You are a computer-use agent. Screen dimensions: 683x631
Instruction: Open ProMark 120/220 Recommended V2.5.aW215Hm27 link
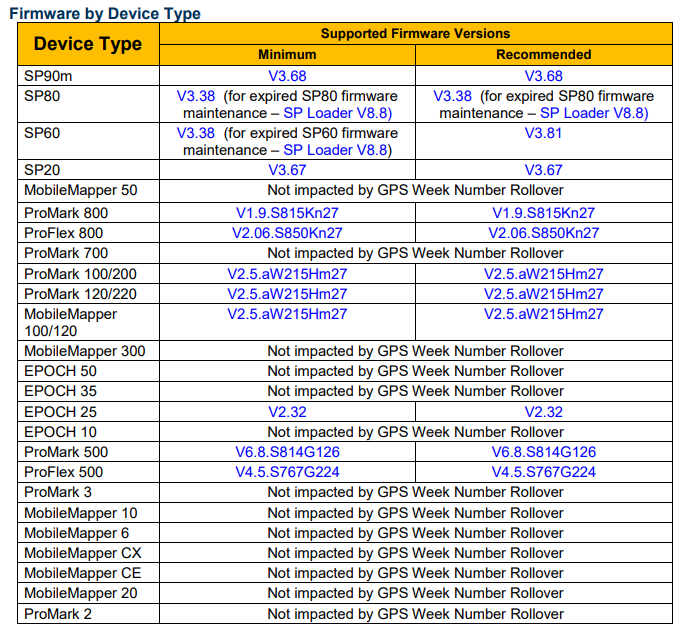[x=543, y=294]
